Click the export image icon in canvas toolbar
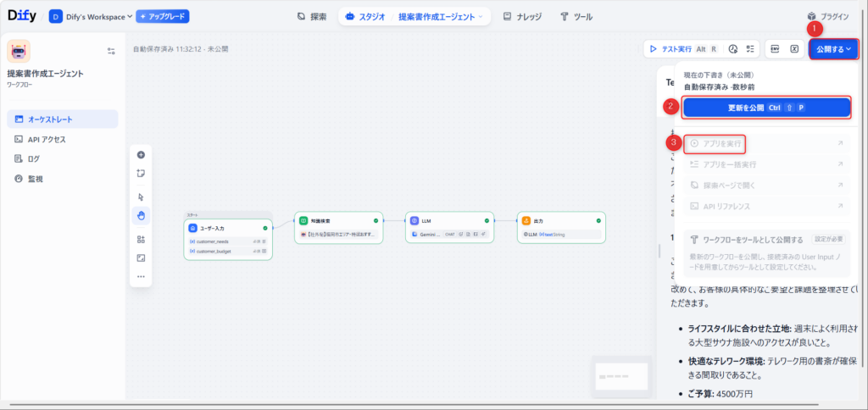The height and width of the screenshot is (410, 868). pyautogui.click(x=141, y=258)
